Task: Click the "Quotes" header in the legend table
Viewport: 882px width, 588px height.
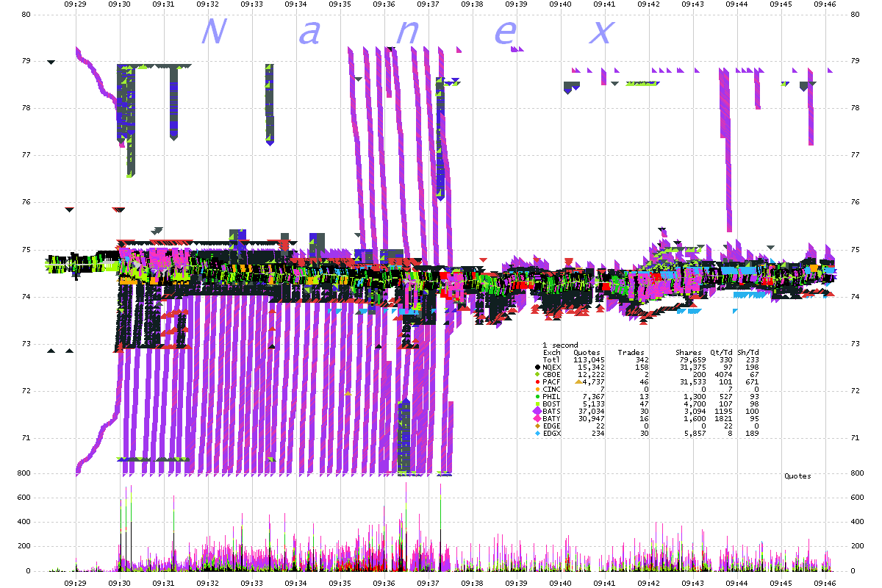Action: 587,352
